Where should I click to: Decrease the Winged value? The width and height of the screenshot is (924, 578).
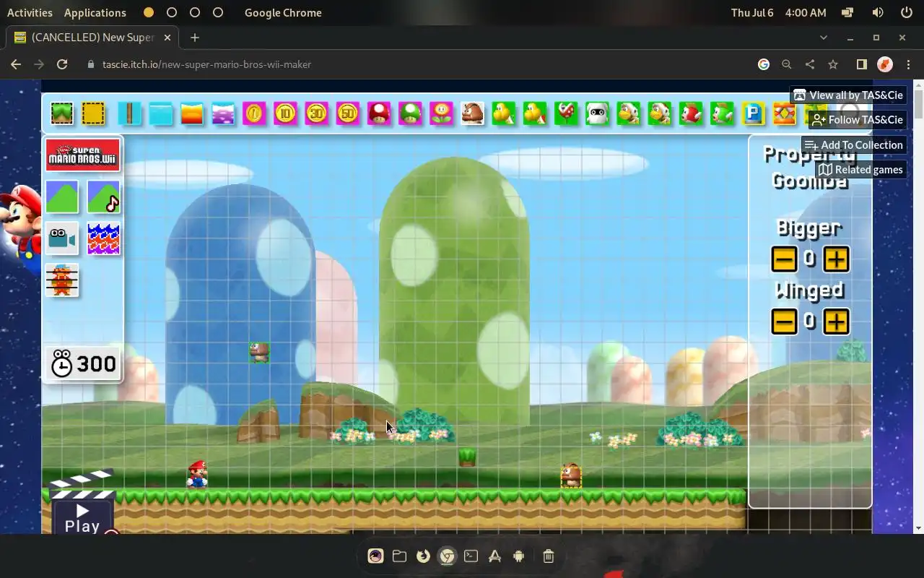pos(784,321)
